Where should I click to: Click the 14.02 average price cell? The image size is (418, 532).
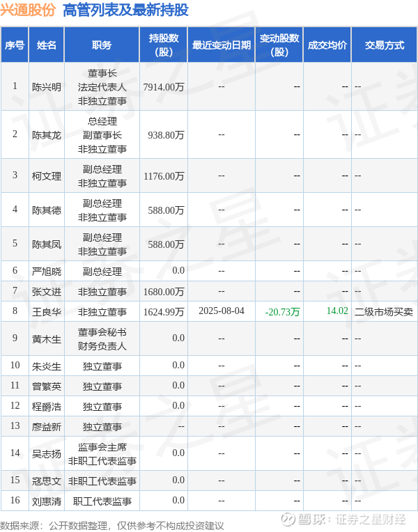click(337, 311)
